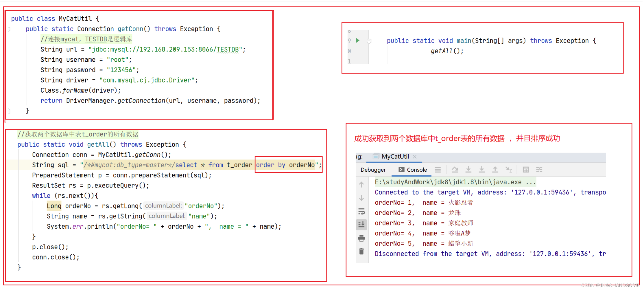Click the MyCatUtil.getConn() call
644x290 pixels.
tap(133, 155)
